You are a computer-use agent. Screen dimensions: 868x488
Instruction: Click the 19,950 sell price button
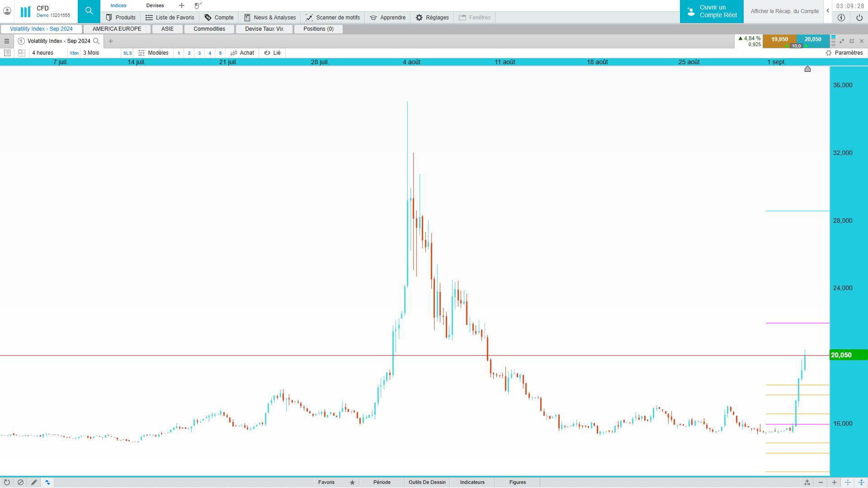tap(779, 39)
